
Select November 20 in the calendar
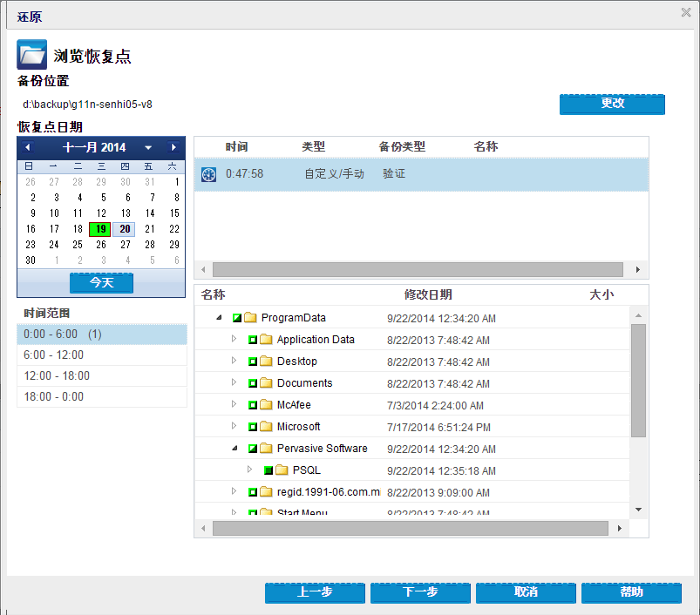click(126, 229)
